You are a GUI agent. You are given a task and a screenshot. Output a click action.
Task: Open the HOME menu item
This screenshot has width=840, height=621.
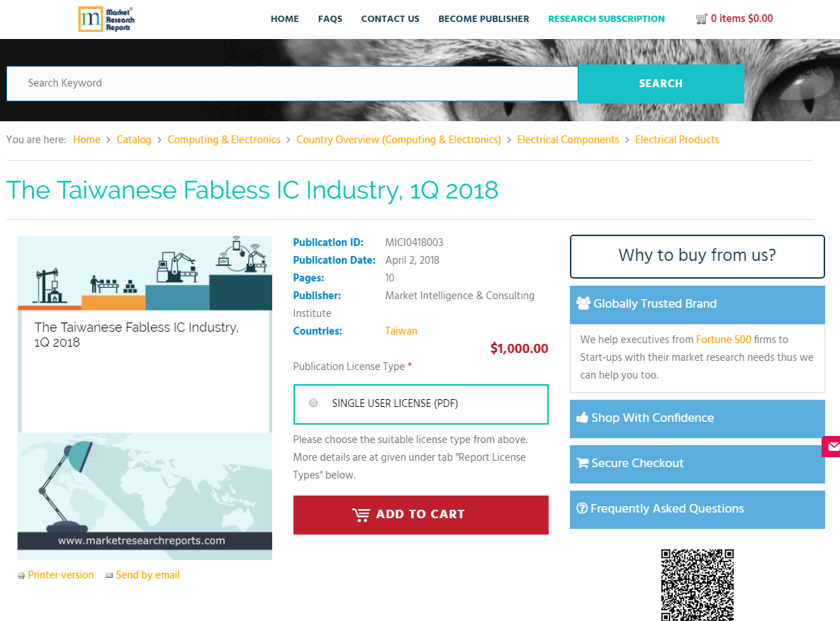point(284,19)
